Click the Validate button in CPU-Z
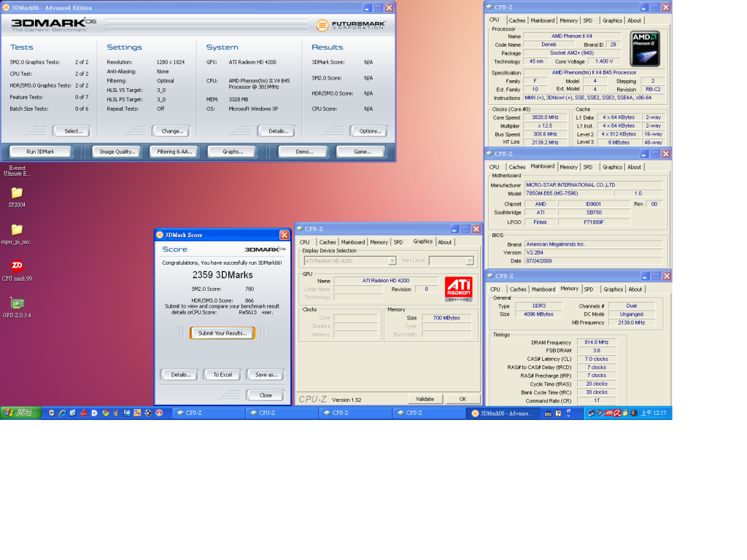Screen dimensions: 747x560 pos(425,399)
